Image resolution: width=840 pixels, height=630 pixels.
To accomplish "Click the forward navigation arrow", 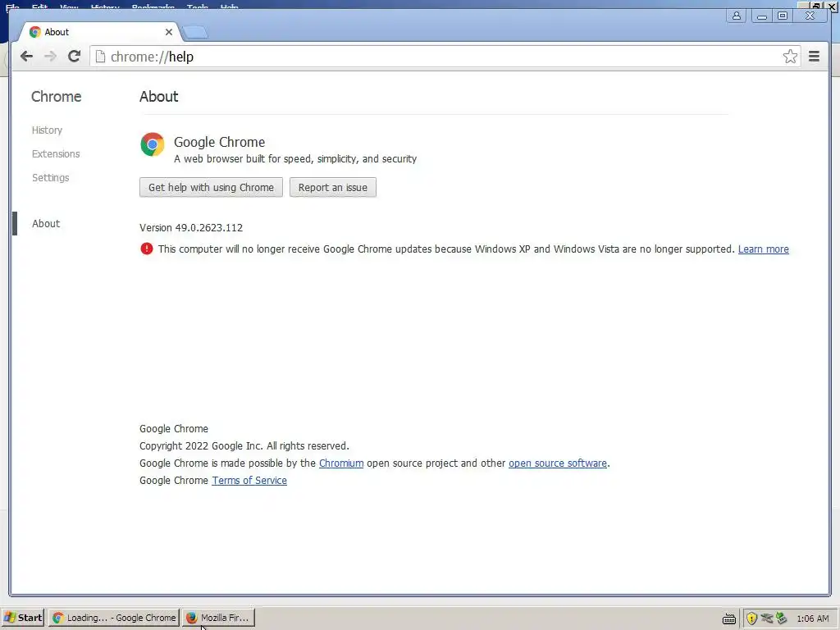I will click(50, 57).
